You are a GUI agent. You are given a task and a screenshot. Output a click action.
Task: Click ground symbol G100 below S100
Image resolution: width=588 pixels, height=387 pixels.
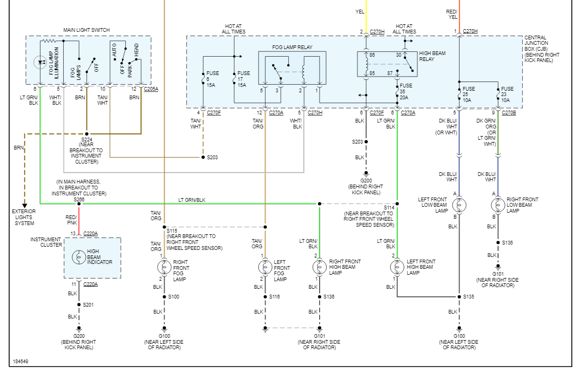pos(164,329)
